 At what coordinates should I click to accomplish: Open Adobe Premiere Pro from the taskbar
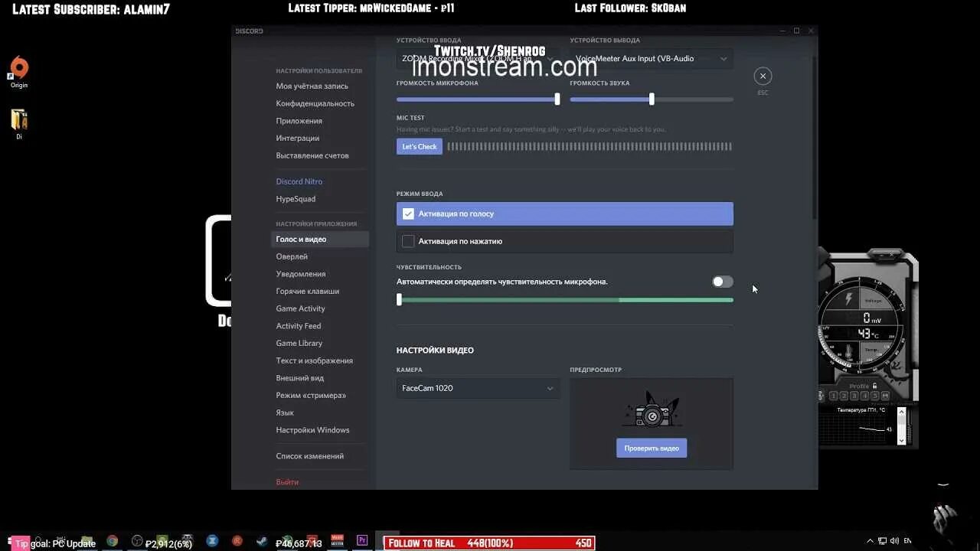(362, 541)
